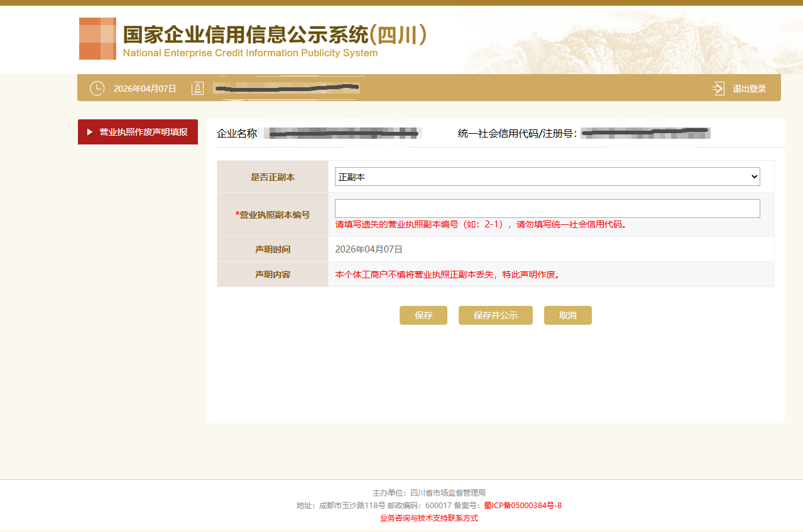
Task: Open the 蜀ICP备05000384号-8 filing link
Action: pos(522,506)
